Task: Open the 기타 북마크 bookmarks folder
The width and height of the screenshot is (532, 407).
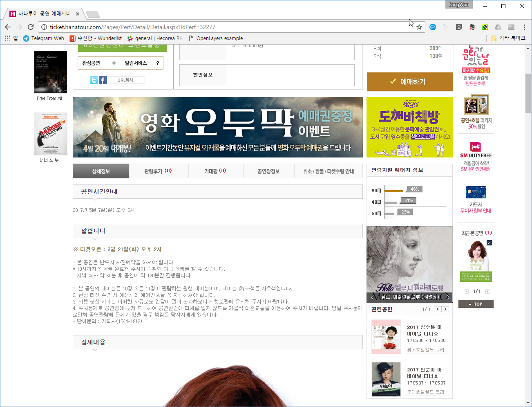Action: click(x=508, y=38)
